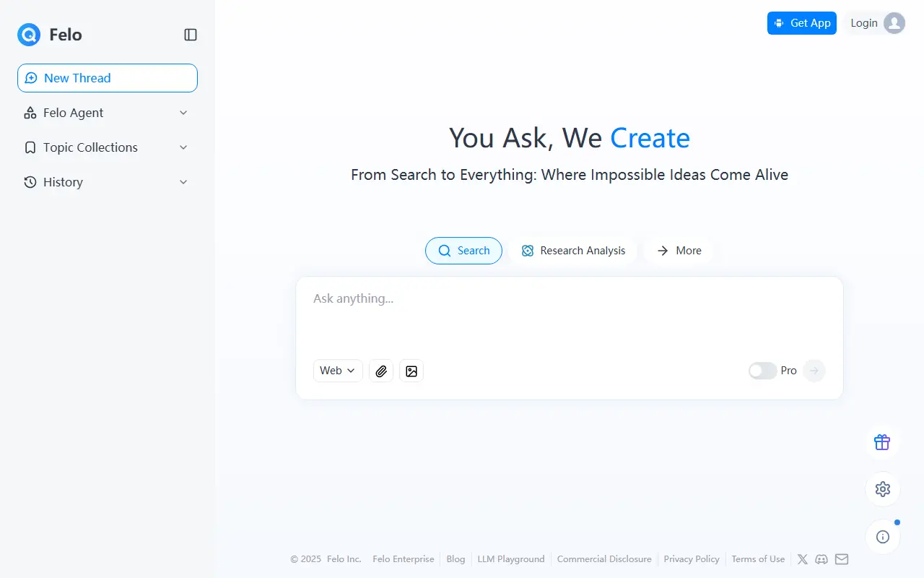Expand the Felo Agent section
Viewport: 924px width, 578px height.
click(x=107, y=113)
